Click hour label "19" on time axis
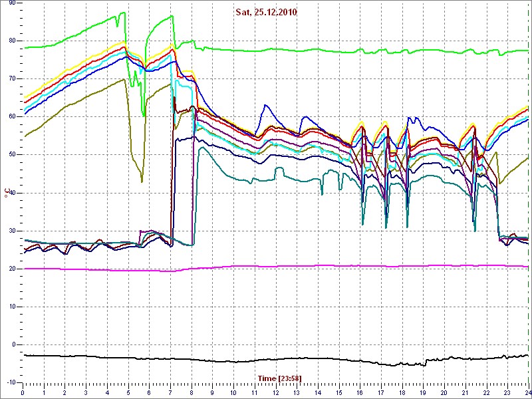This screenshot has width=532, height=399. (423, 392)
